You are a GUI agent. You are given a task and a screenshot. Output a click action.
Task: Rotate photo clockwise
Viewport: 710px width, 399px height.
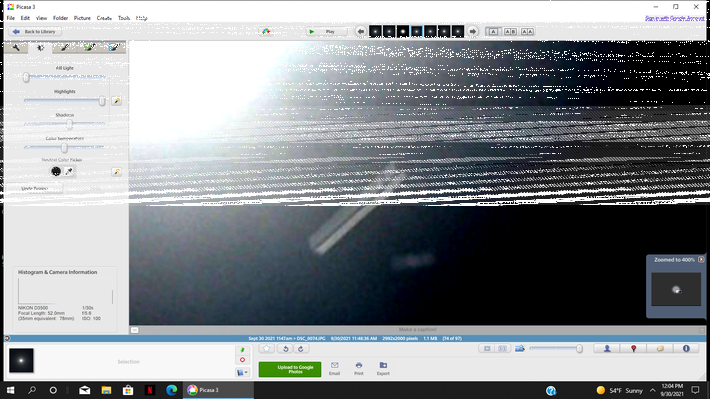tap(301, 349)
